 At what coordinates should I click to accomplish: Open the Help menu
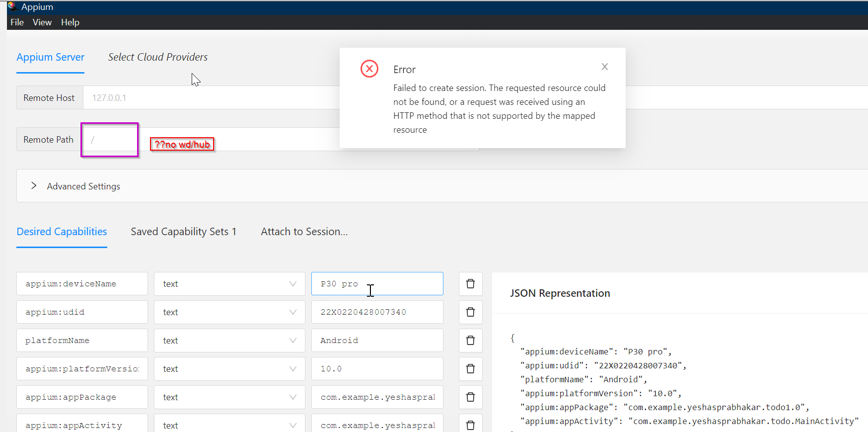(x=70, y=22)
